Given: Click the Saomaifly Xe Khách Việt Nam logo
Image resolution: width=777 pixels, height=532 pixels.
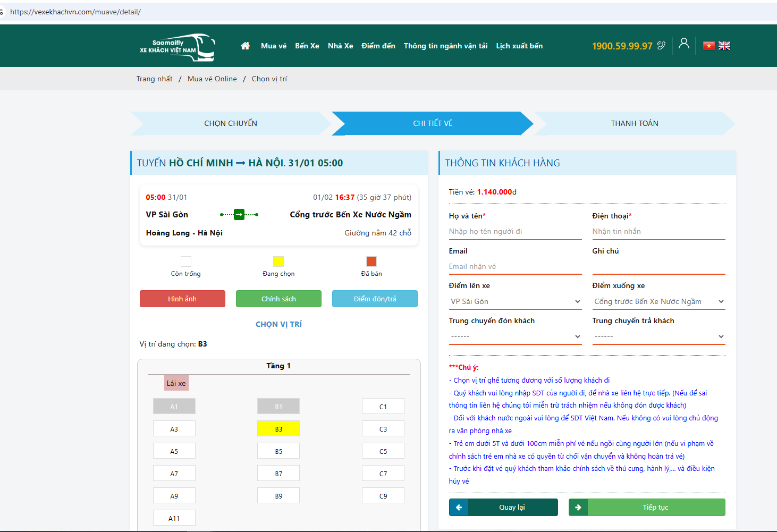Looking at the screenshot, I should point(177,47).
